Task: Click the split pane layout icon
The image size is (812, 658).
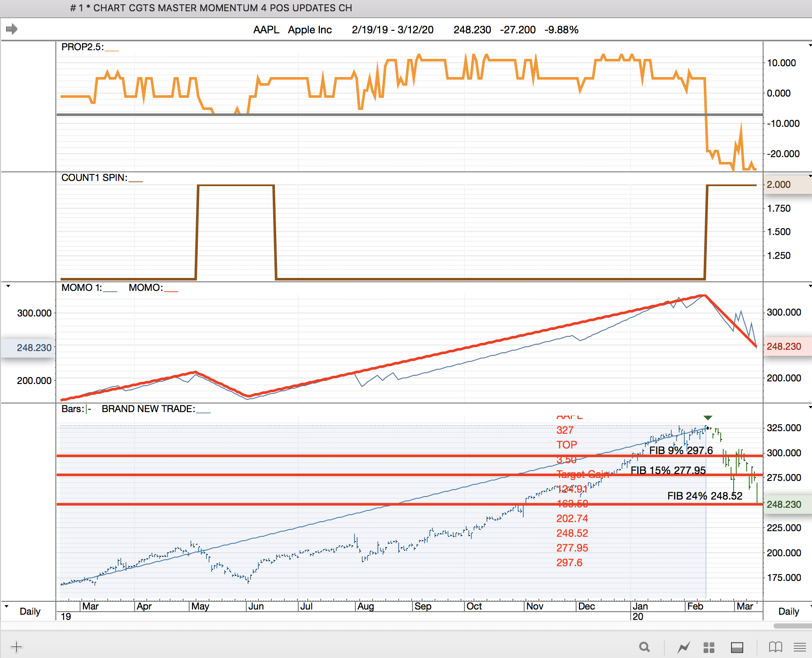Action: click(x=737, y=648)
